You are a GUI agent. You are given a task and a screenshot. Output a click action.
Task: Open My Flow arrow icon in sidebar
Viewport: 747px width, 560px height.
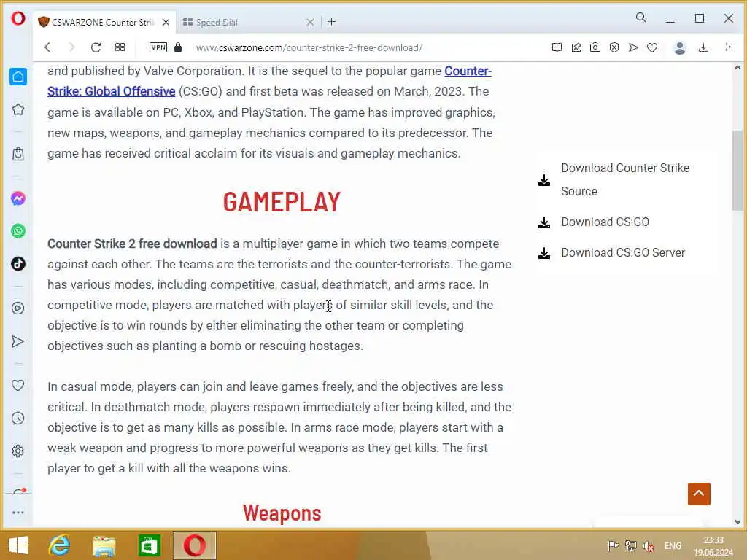tap(18, 341)
